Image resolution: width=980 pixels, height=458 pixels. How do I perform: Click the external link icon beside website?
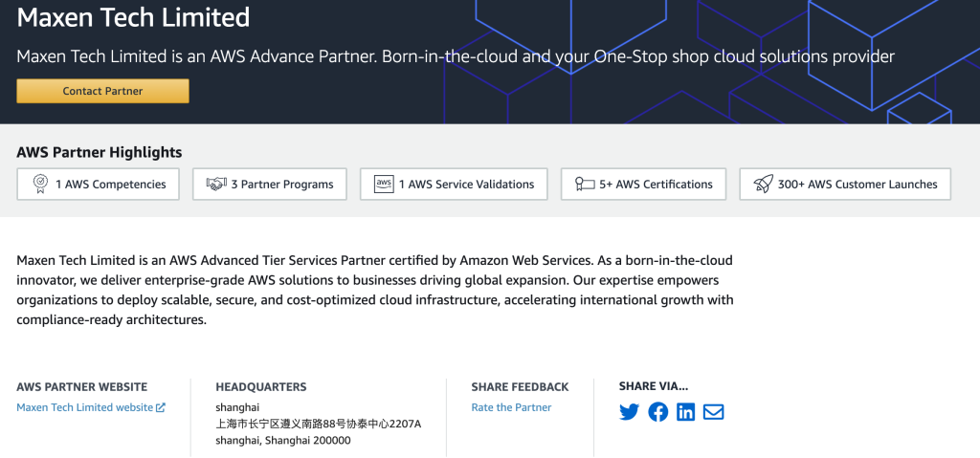[161, 407]
